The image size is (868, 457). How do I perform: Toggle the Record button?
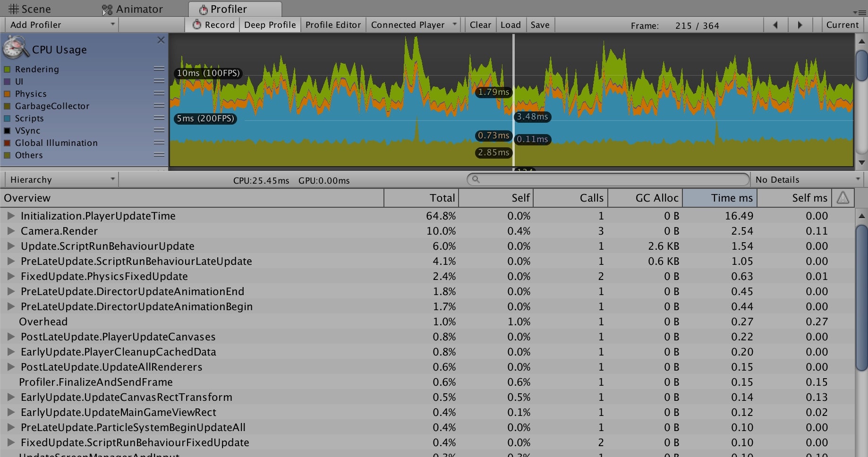point(213,25)
